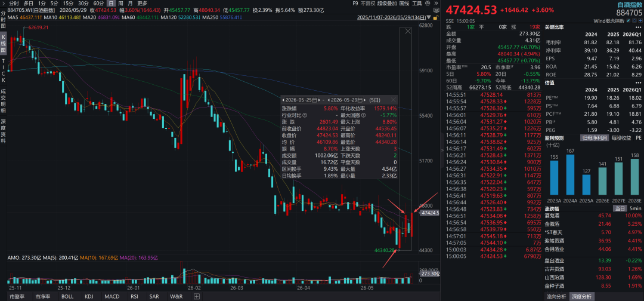This screenshot has width=644, height=301.
Task: Open the date range dropdown arrow
Action: point(429,17)
